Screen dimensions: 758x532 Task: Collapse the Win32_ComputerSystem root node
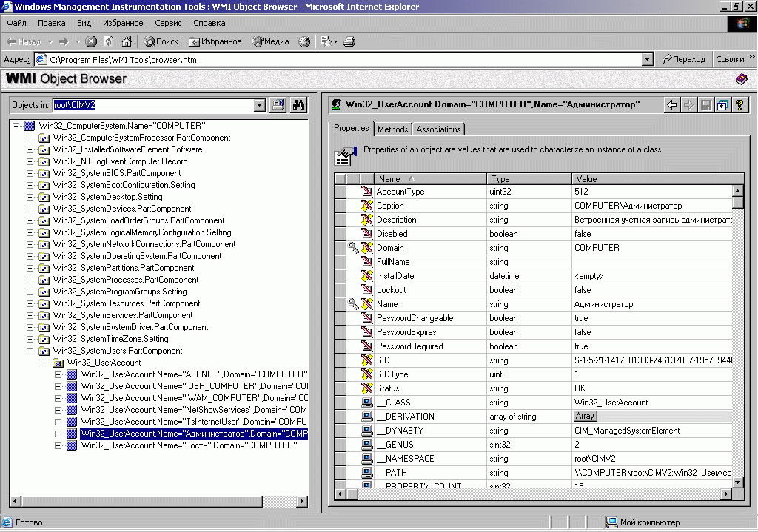[16, 126]
